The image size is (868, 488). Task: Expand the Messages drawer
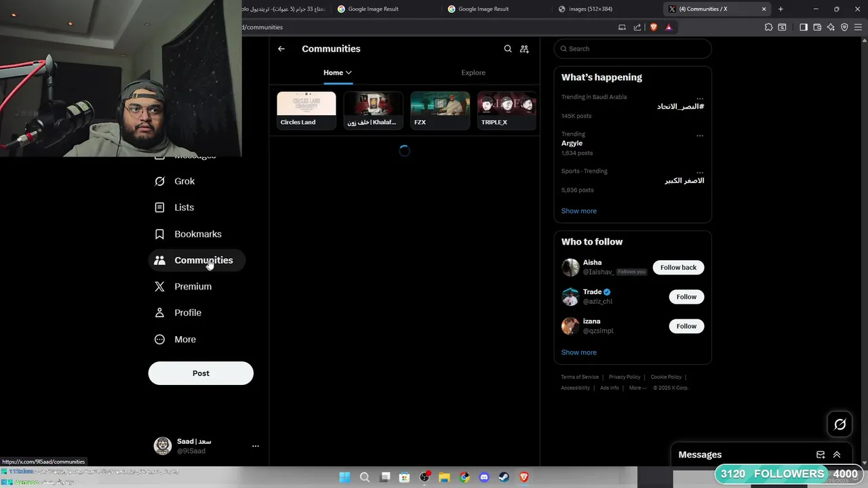click(x=837, y=455)
